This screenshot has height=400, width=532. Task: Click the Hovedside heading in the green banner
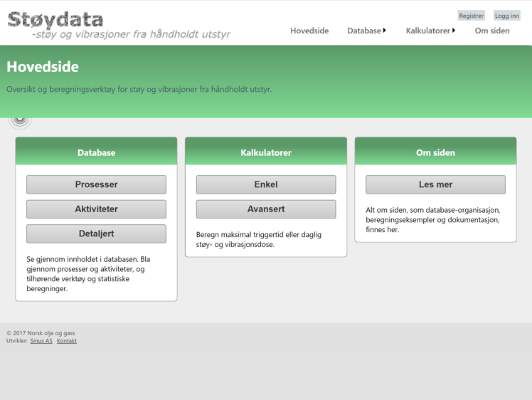43,67
